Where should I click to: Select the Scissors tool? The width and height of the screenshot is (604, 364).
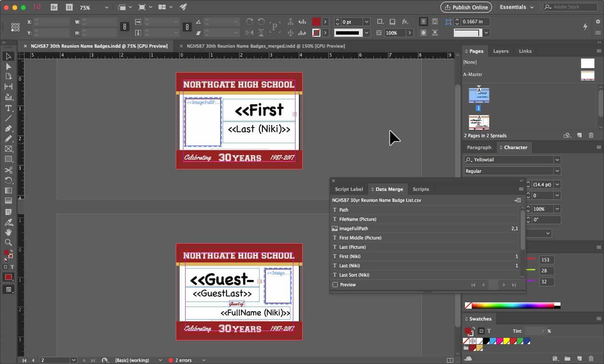8,170
